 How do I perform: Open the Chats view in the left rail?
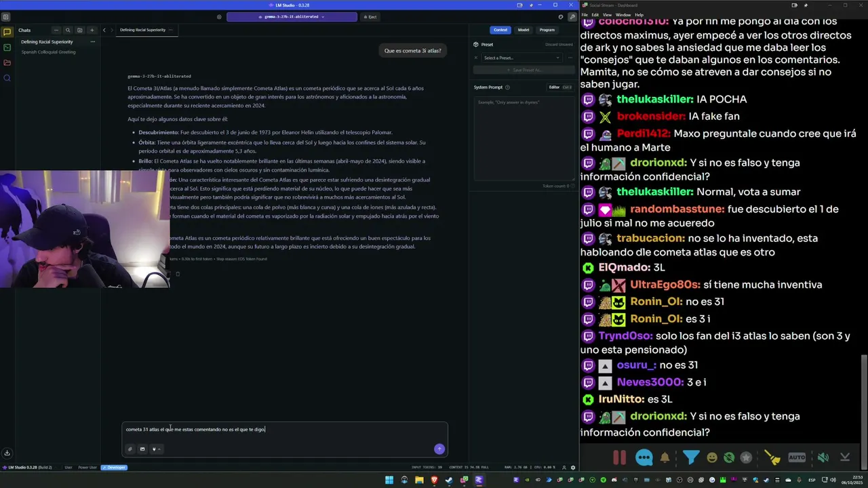(x=7, y=32)
